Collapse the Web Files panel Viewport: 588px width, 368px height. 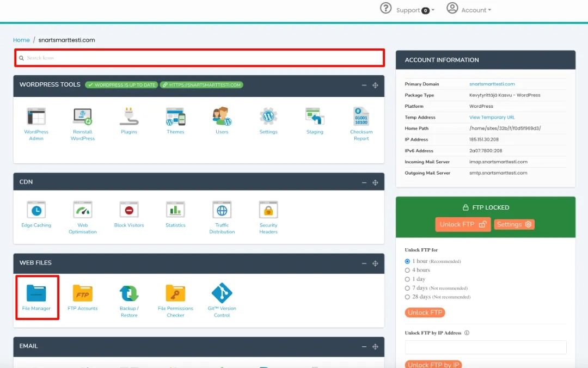pos(364,263)
